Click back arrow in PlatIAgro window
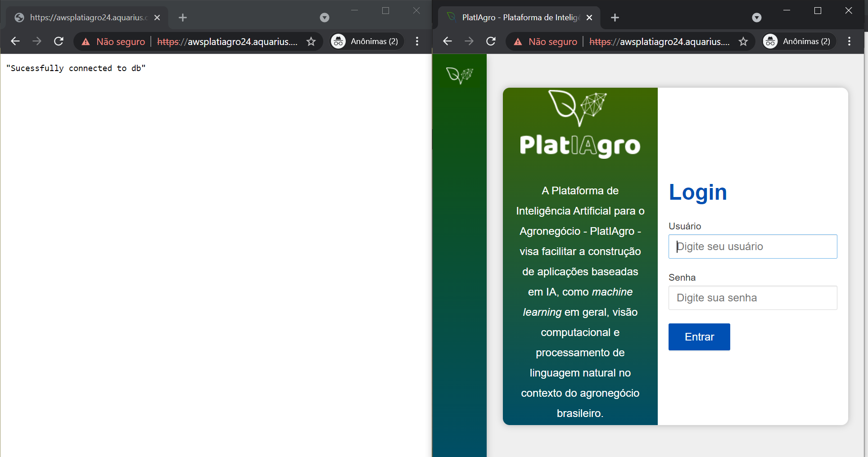 click(448, 41)
